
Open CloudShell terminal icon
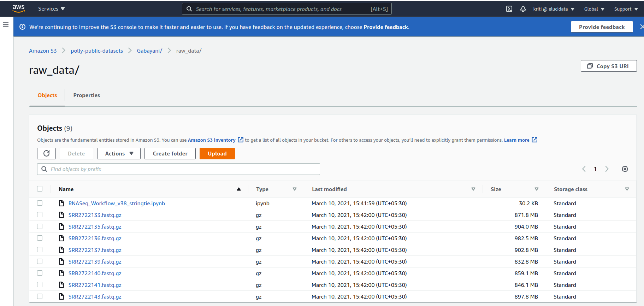[509, 9]
